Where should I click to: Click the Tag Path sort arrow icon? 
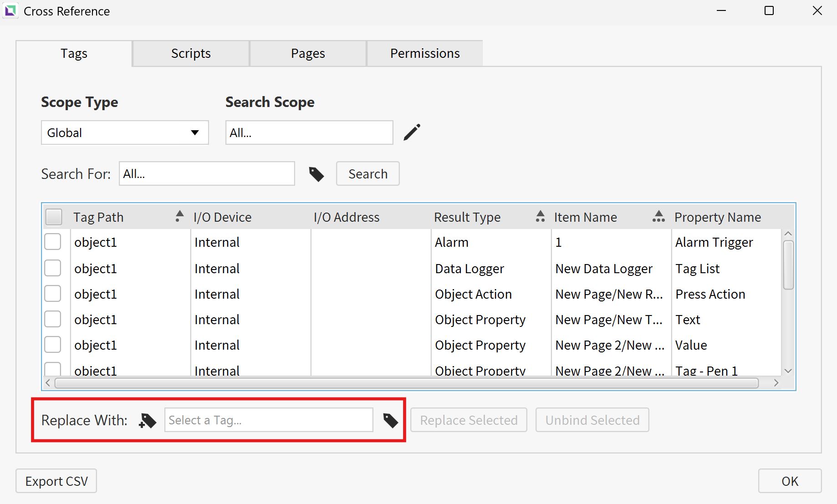[x=179, y=216]
